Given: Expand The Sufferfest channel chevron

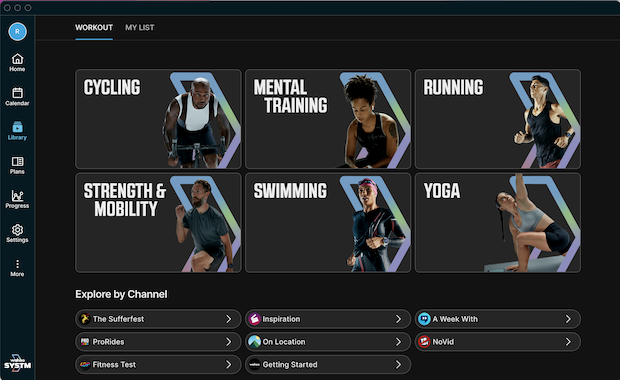Looking at the screenshot, I should pyautogui.click(x=228, y=319).
